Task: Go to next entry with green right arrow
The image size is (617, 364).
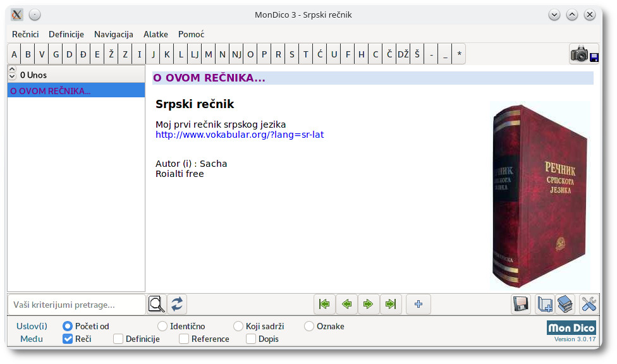Action: tap(369, 304)
